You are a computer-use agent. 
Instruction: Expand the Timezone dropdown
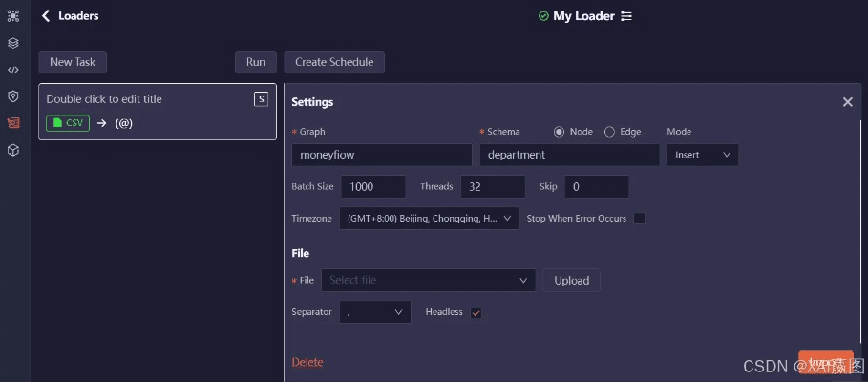(x=429, y=219)
